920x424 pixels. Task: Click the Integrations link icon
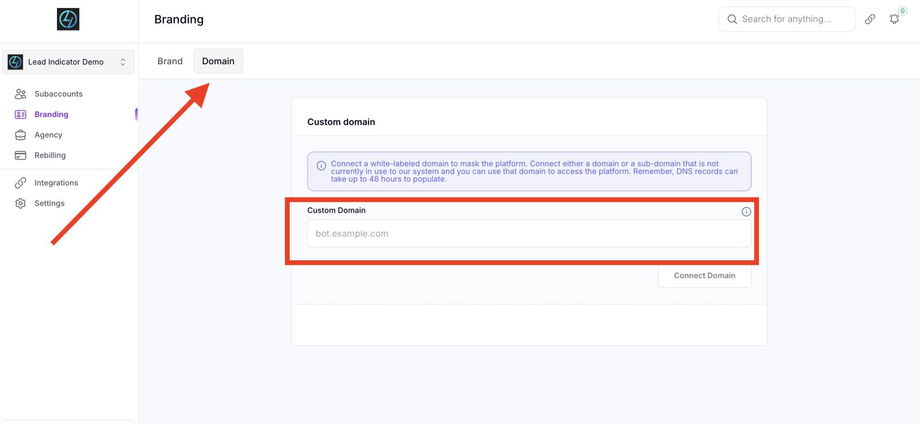pyautogui.click(x=20, y=183)
